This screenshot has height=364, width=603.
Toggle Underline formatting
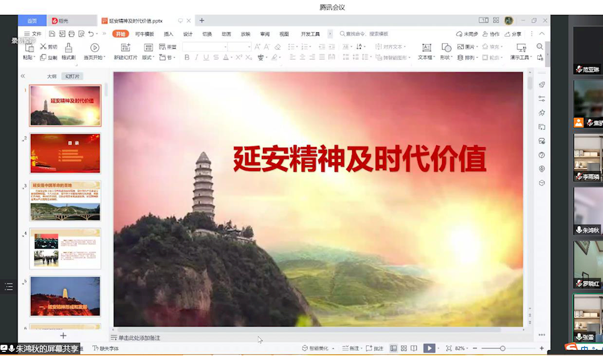coord(206,57)
